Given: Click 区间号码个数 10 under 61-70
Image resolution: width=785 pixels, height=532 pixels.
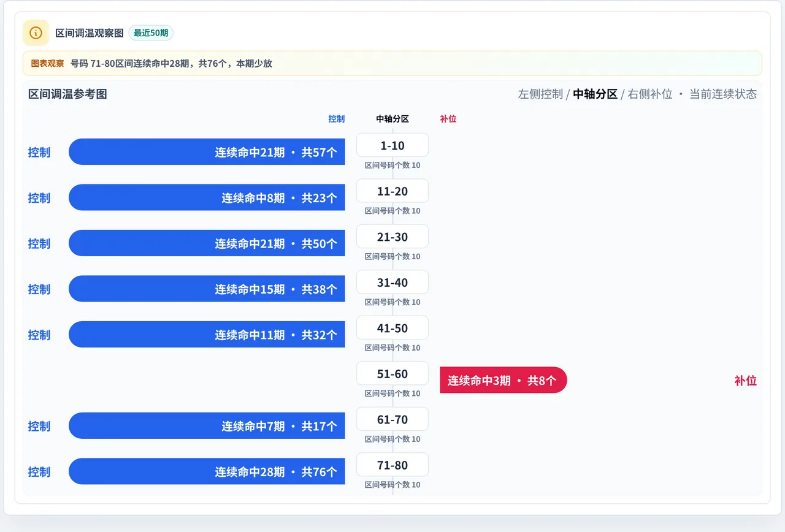Looking at the screenshot, I should coord(392,439).
